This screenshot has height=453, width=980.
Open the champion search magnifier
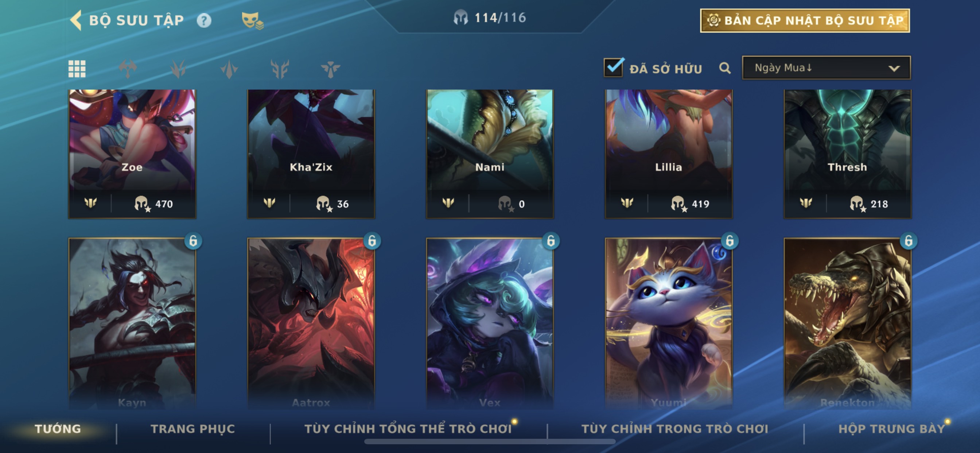(725, 68)
